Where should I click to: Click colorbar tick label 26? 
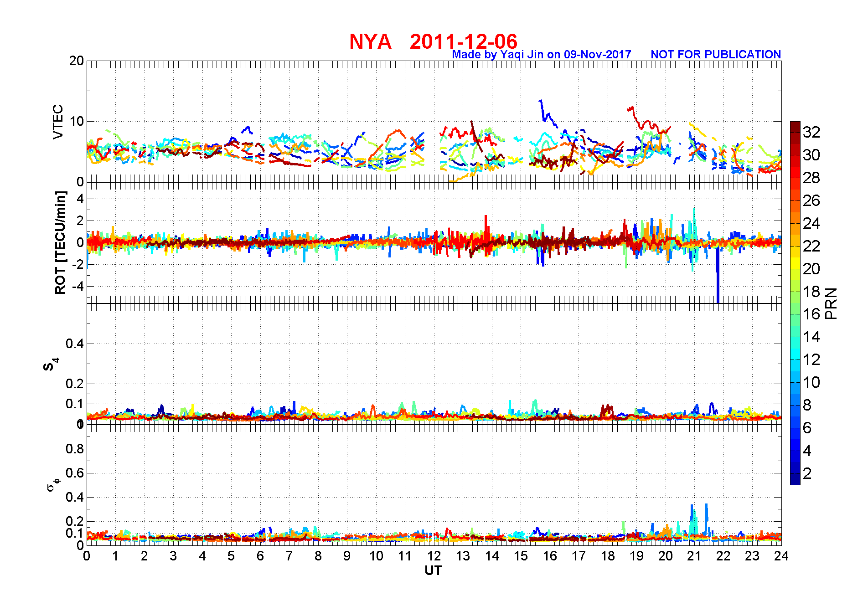[x=811, y=200]
